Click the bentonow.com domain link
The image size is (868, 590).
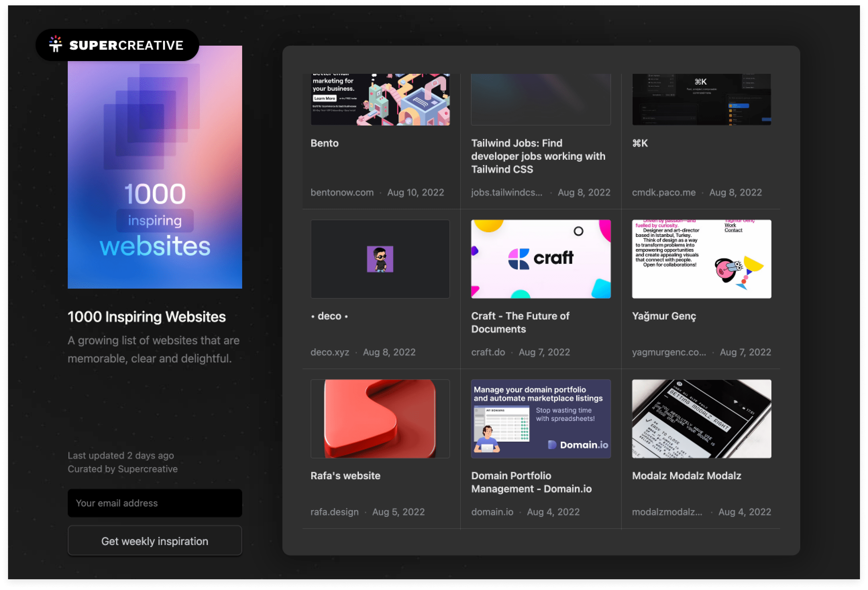pos(342,192)
